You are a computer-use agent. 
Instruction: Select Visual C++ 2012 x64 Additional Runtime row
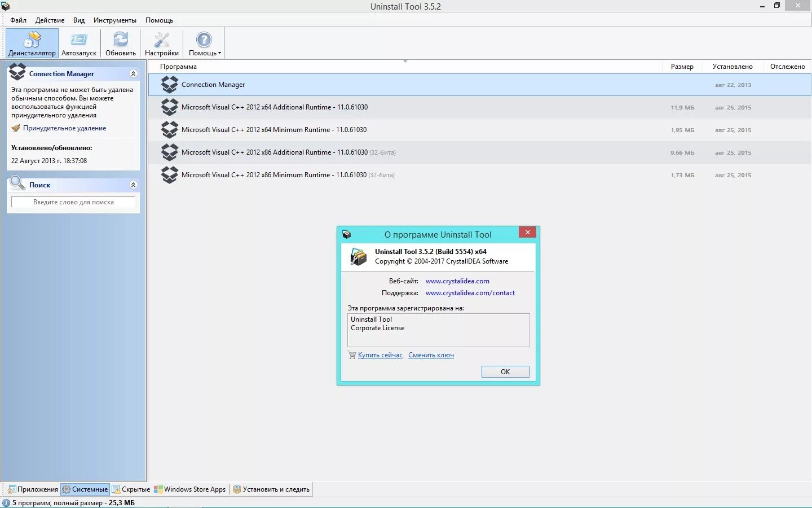click(x=480, y=107)
